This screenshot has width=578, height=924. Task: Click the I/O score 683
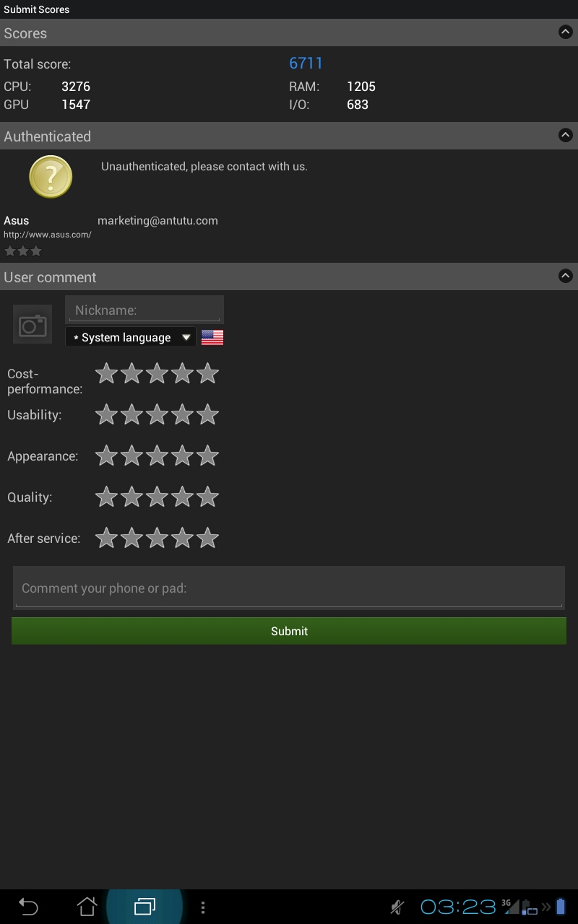(358, 105)
